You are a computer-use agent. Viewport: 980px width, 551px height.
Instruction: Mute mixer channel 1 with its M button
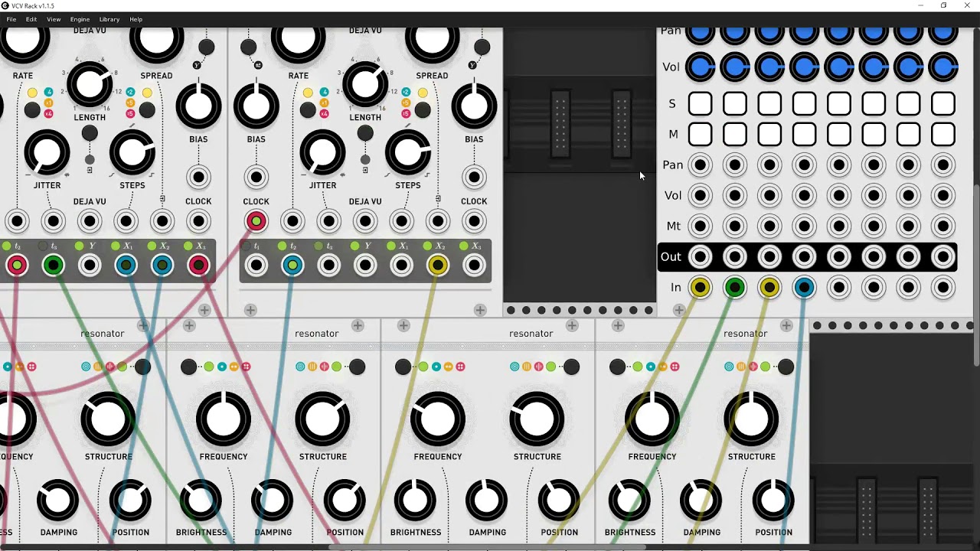tap(700, 134)
